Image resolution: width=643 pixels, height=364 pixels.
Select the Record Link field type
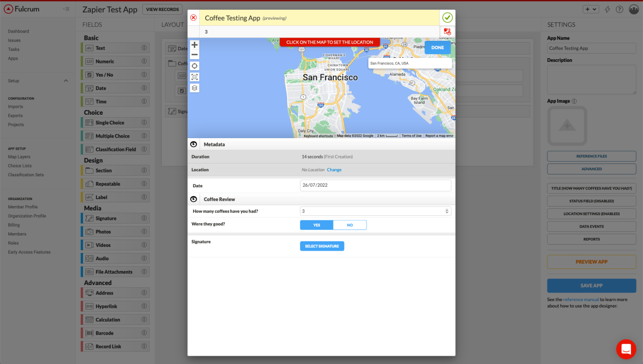pos(115,347)
